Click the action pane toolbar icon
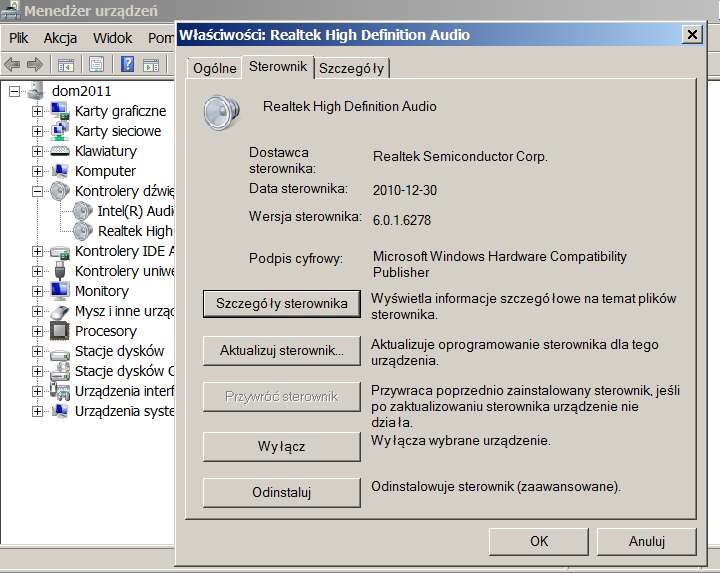This screenshot has height=573, width=720. [151, 65]
